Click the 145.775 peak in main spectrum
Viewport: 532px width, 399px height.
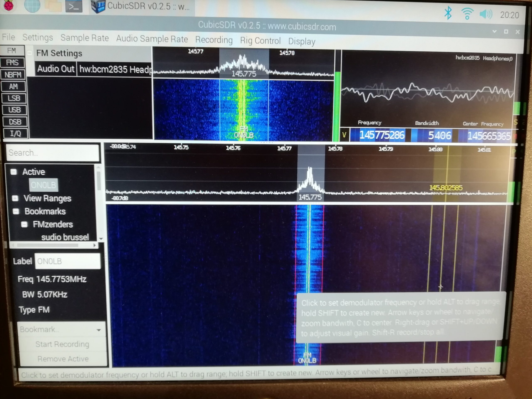pos(310,179)
